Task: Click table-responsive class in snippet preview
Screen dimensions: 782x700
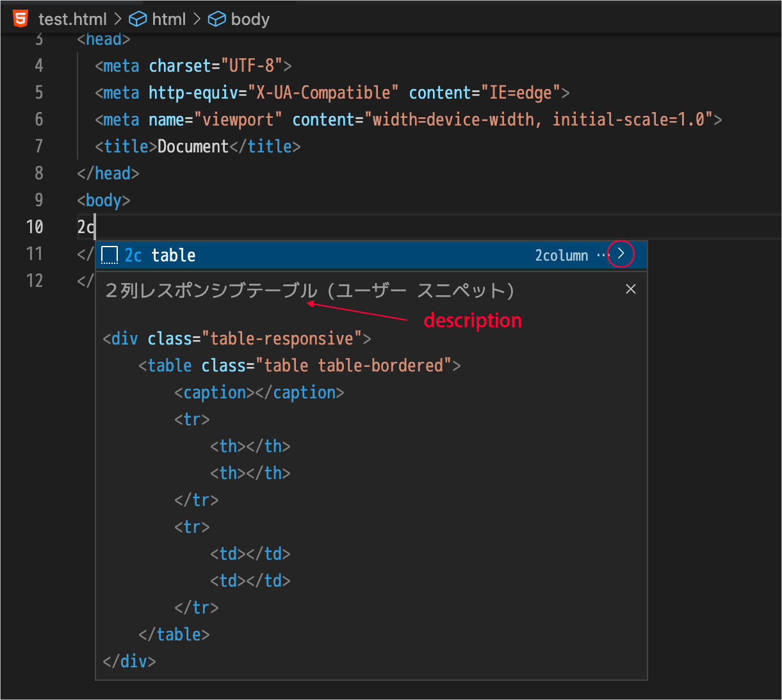Action: coord(282,338)
